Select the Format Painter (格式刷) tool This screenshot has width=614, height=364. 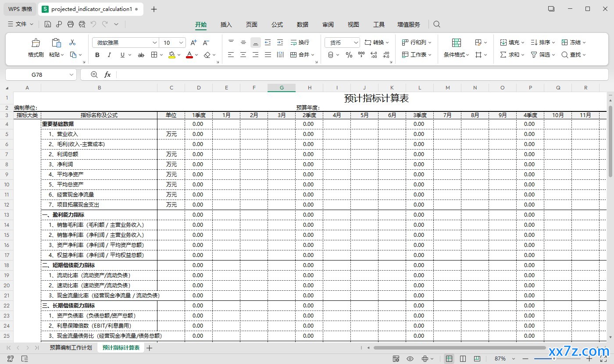[36, 48]
